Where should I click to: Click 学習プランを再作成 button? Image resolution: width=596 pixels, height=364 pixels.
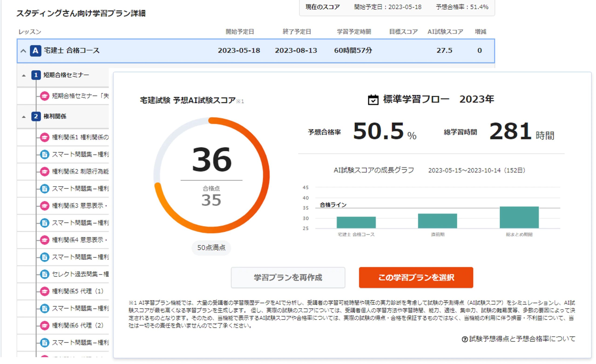click(x=288, y=278)
